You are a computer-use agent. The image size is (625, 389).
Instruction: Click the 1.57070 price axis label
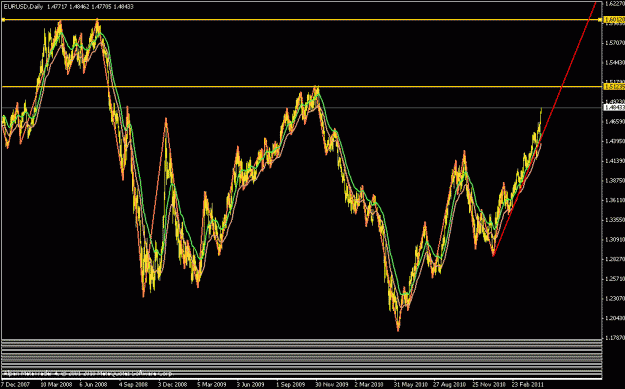tap(615, 43)
